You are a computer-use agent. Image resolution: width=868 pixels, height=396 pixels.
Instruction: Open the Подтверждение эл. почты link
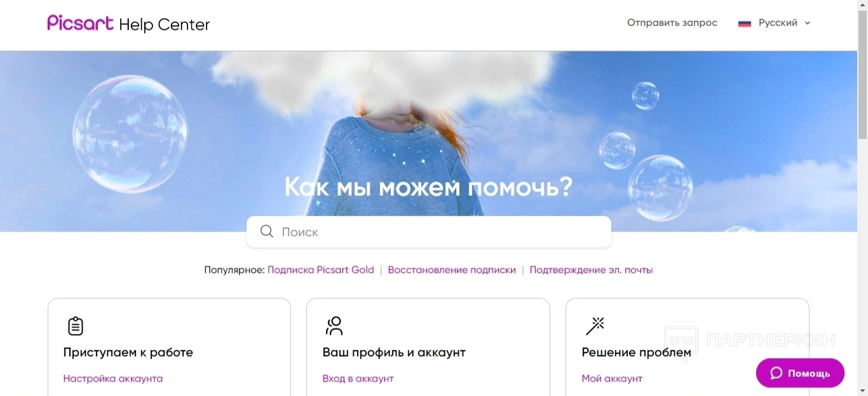(591, 270)
